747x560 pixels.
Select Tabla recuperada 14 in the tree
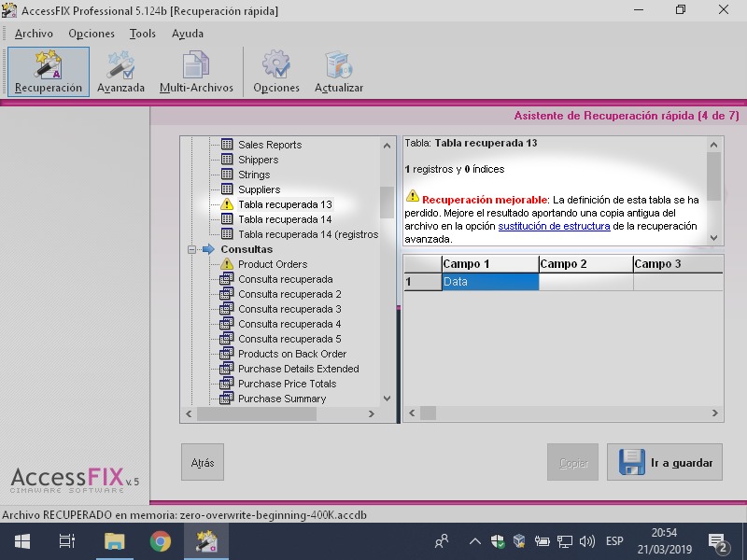[x=284, y=219]
